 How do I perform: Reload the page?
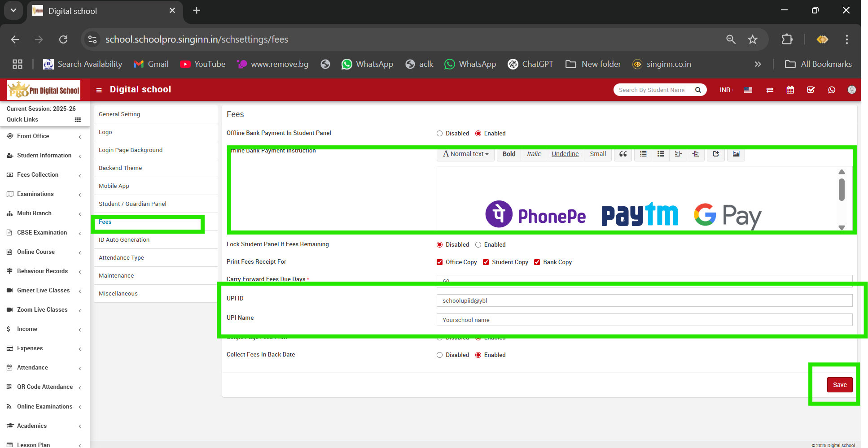pos(63,39)
